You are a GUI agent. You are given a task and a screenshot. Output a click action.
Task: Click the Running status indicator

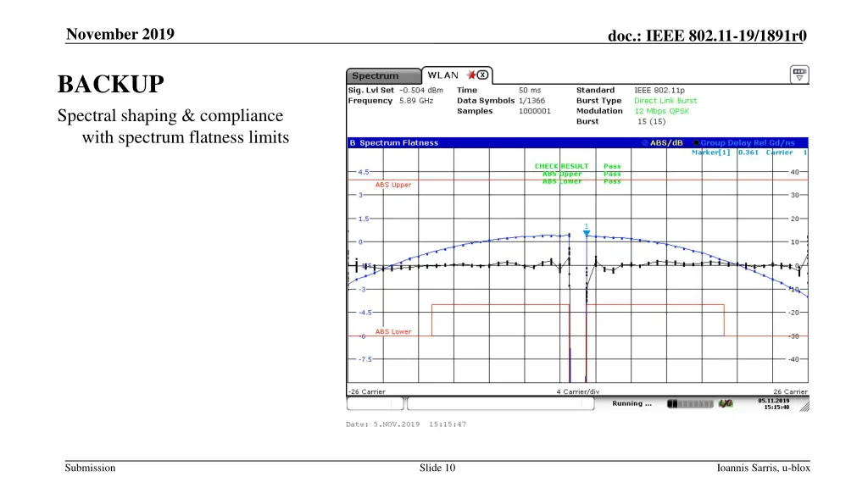pyautogui.click(x=632, y=403)
